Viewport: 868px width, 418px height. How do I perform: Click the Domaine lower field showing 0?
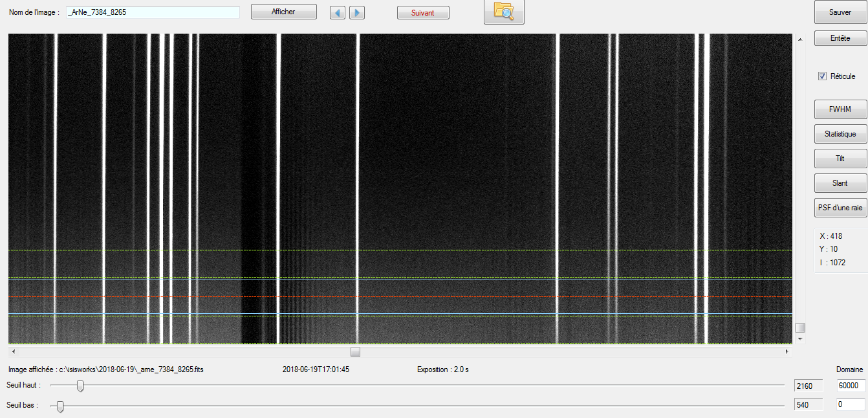click(x=851, y=404)
